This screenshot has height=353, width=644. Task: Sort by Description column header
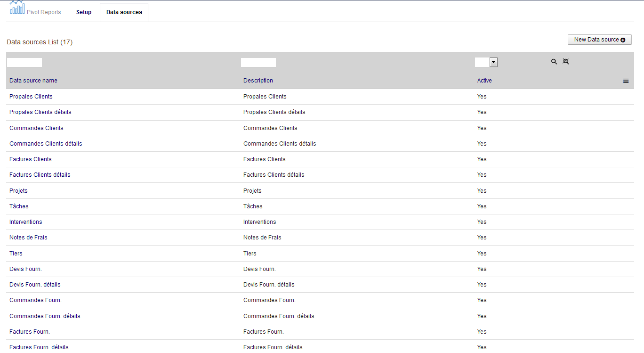tap(258, 81)
